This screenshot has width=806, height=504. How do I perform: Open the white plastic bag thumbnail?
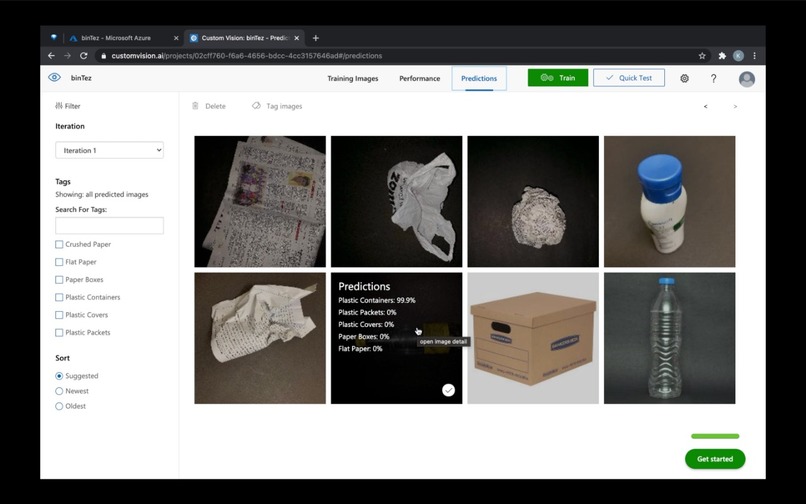coord(396,202)
